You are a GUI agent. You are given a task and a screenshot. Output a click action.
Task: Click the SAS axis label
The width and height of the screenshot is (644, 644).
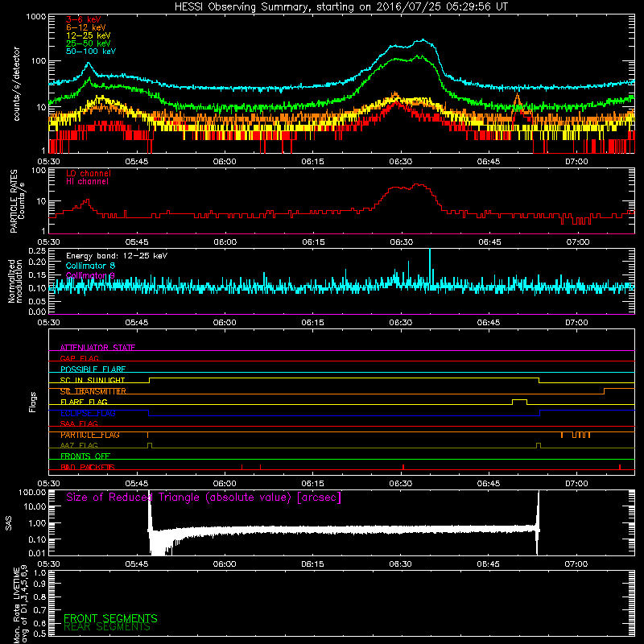9,523
